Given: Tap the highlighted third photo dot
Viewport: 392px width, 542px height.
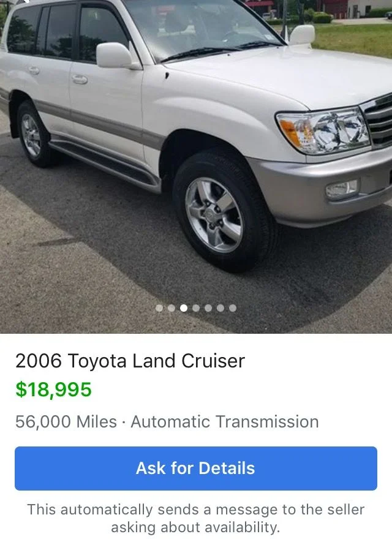Looking at the screenshot, I should [x=184, y=308].
